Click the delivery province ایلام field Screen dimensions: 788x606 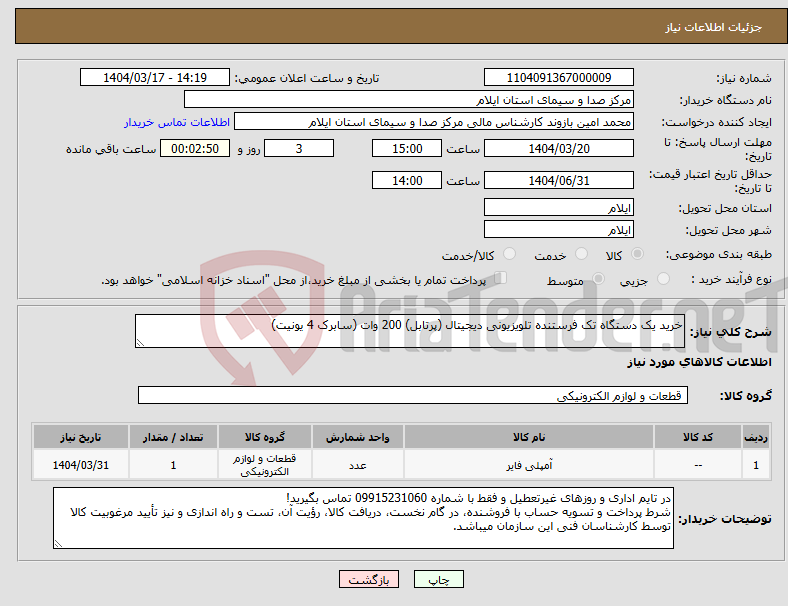pos(558,208)
